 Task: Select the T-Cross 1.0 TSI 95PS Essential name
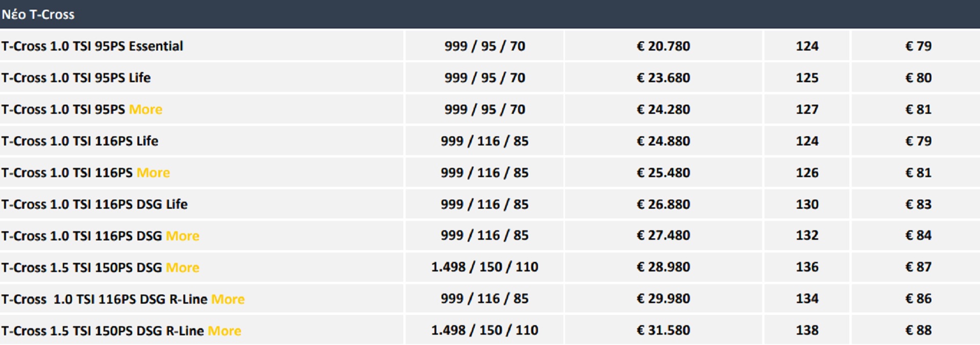92,46
